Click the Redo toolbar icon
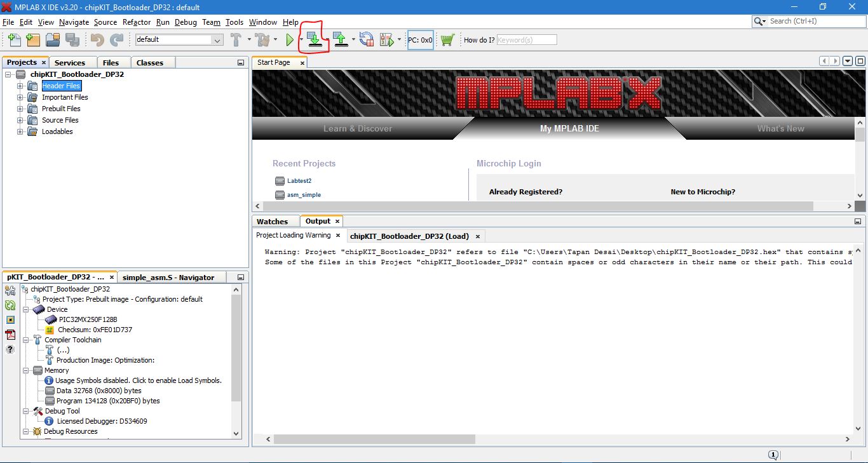 click(x=117, y=40)
